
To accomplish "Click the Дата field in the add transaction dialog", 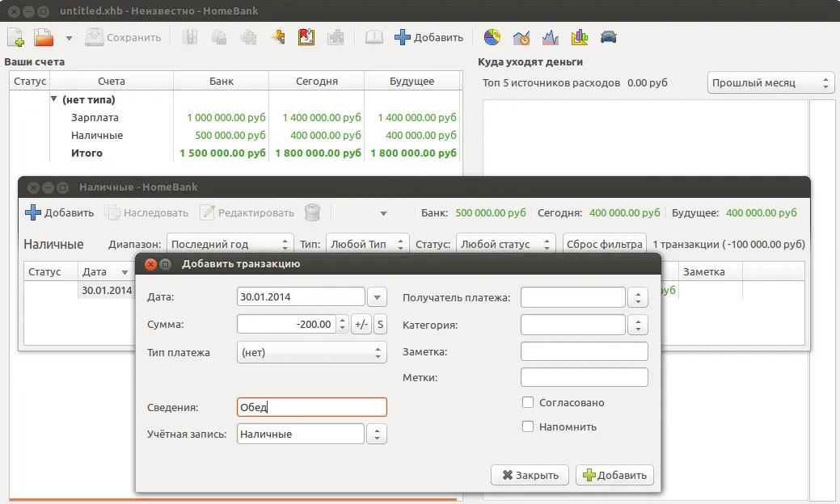I will click(x=301, y=297).
